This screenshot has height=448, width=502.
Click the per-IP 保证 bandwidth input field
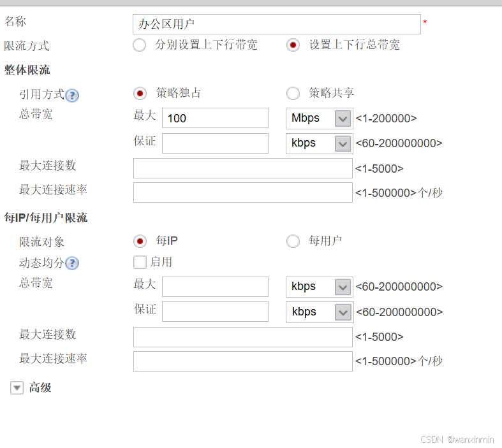click(215, 312)
